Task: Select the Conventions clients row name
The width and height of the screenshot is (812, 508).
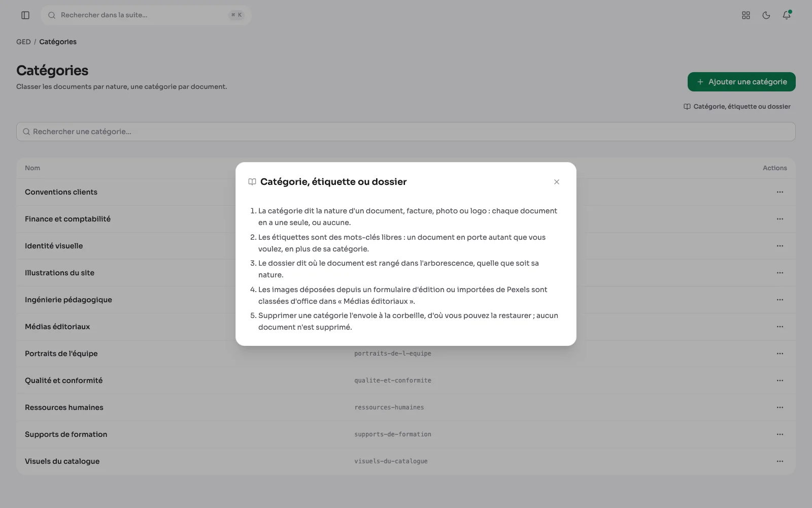Action: pos(61,192)
